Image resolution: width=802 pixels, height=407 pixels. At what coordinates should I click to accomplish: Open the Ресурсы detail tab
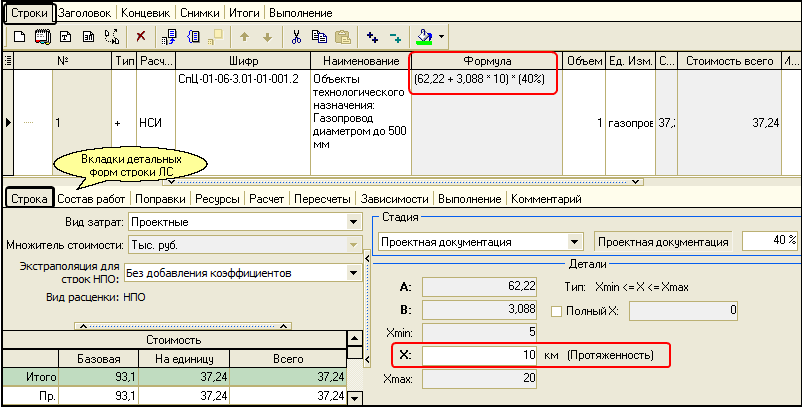[217, 199]
